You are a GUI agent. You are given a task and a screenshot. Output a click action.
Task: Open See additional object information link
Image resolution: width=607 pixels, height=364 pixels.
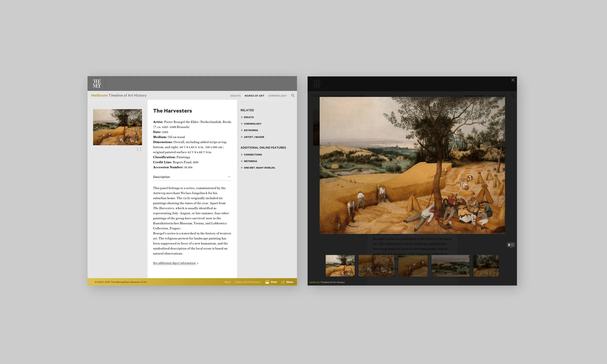point(174,263)
